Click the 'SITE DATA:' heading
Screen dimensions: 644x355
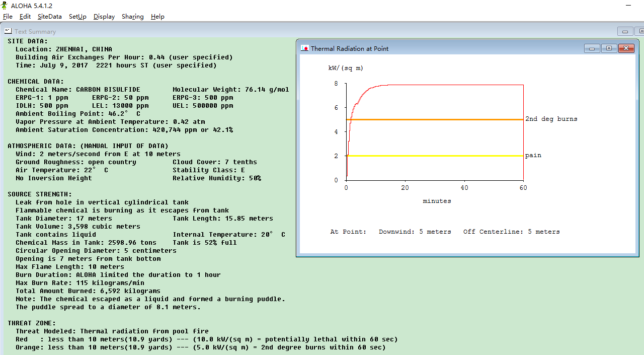coord(28,41)
